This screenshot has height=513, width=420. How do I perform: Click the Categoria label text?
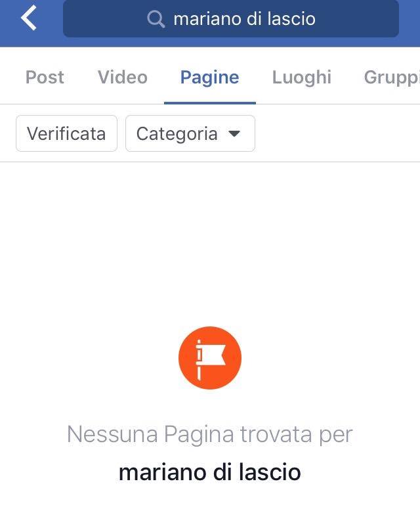pos(177,134)
